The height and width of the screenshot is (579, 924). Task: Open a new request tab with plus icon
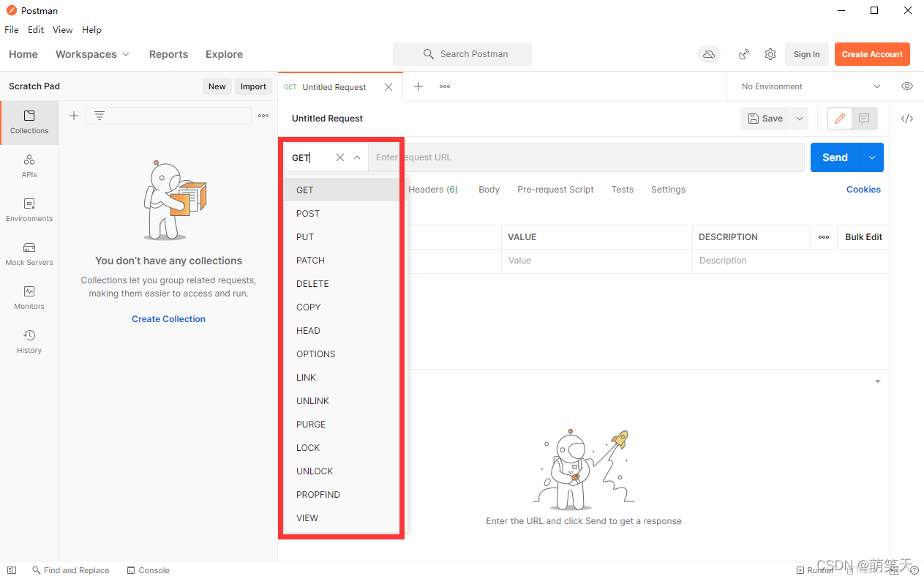pos(418,86)
